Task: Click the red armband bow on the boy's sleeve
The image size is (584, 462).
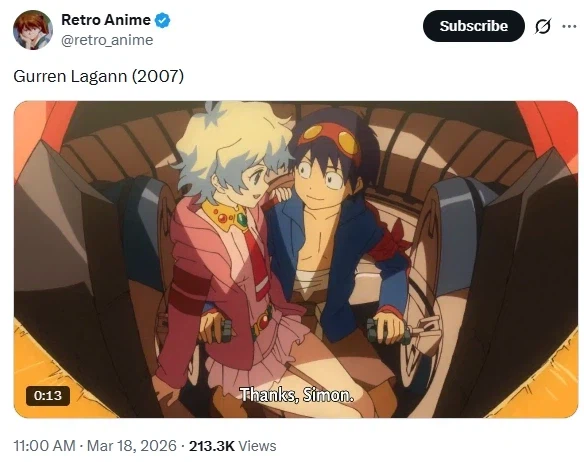Action: tap(389, 242)
